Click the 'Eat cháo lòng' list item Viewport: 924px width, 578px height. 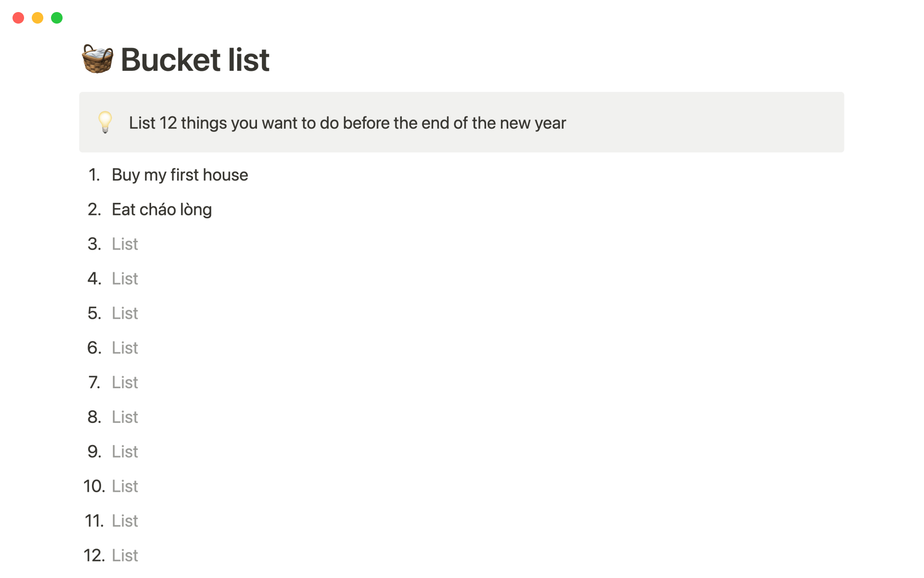[x=162, y=210]
